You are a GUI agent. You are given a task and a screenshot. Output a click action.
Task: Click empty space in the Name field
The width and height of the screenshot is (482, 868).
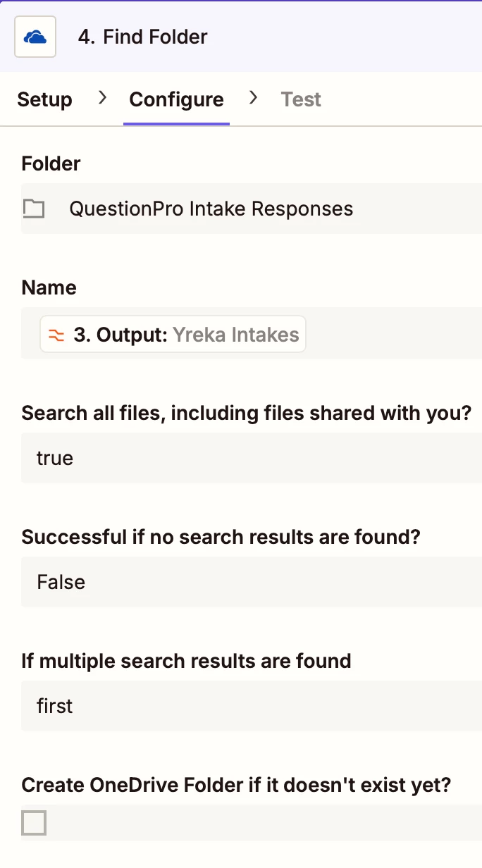click(x=395, y=334)
